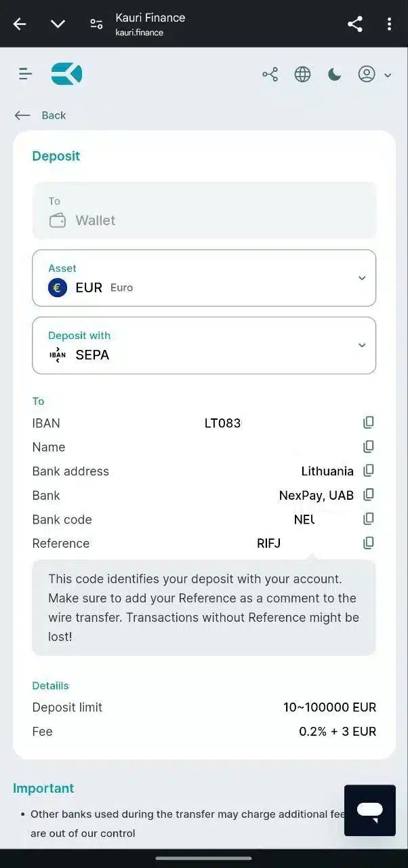408x868 pixels.
Task: Go Back to previous page
Action: pos(40,115)
